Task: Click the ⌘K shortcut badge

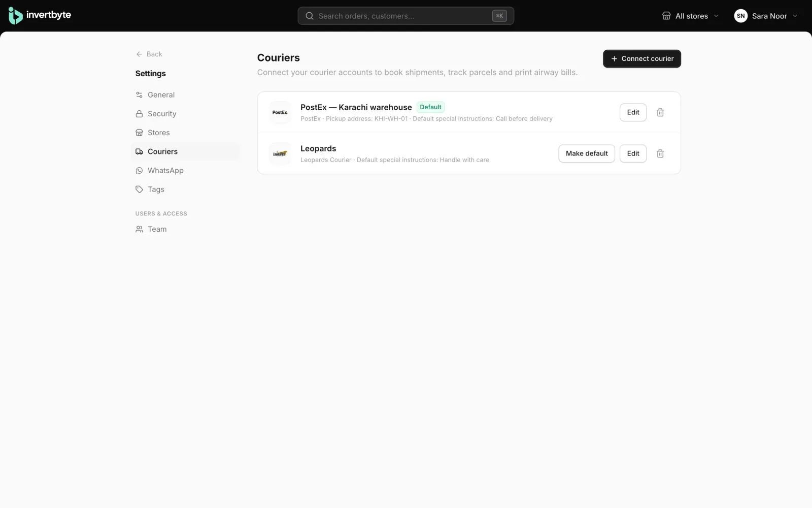Action: coord(499,16)
